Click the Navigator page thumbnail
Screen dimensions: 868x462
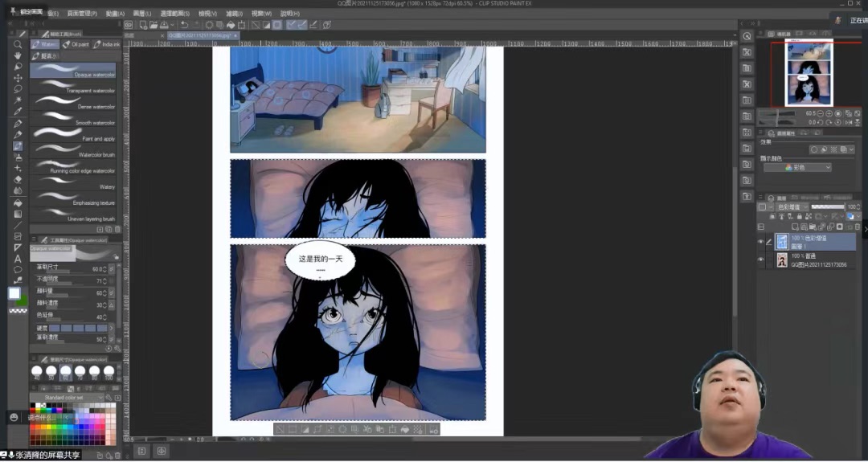[x=809, y=72]
